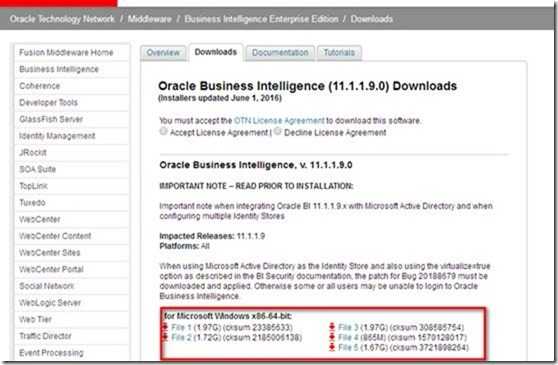This screenshot has height=365, width=558.
Task: Open the Middleware breadcrumb link
Action: [x=149, y=19]
